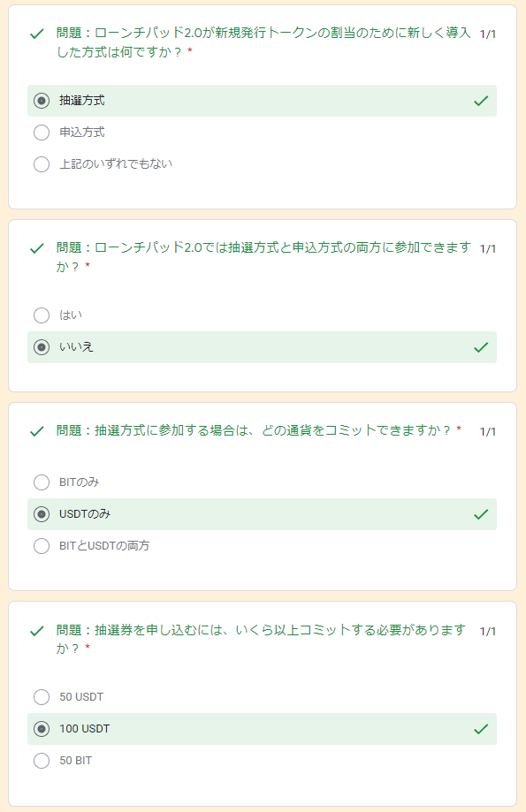Screen dimensions: 526x812
Task: Select the 申込方式 radio option
Action: (42, 133)
